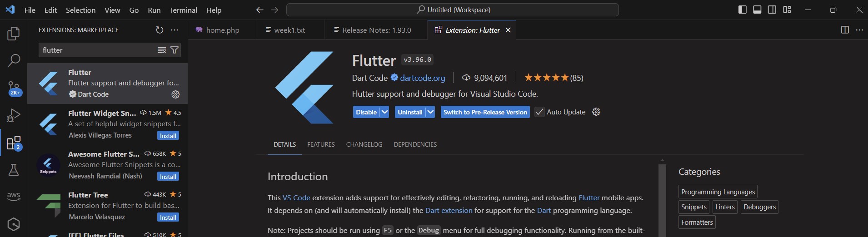868x237 pixels.
Task: Open the Explorer view in activity bar
Action: point(14,33)
